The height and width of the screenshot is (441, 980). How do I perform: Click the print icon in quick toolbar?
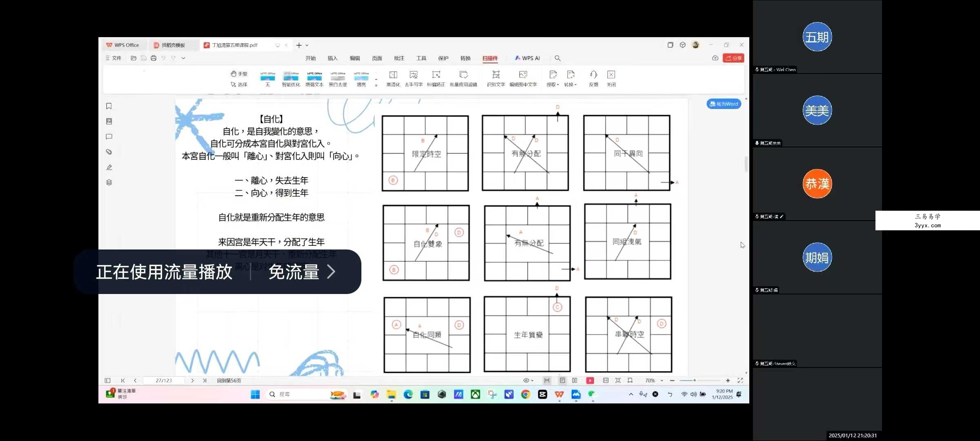tap(154, 58)
